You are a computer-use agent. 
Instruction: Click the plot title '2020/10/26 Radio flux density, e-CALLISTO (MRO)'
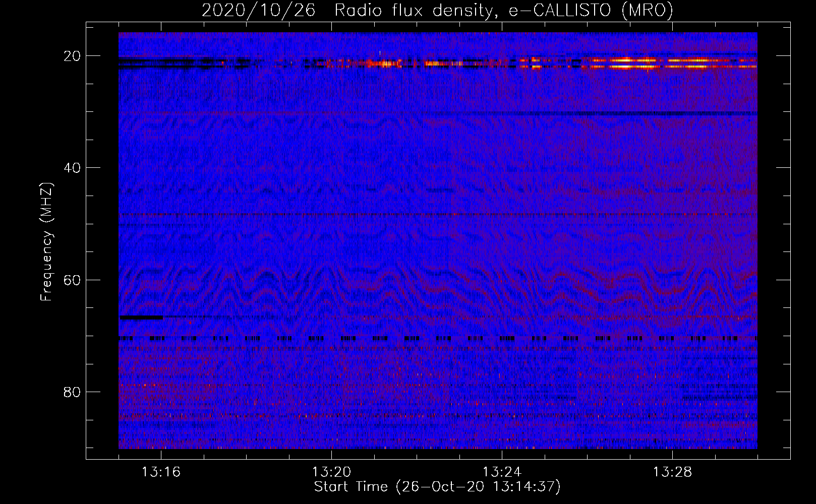tap(437, 10)
